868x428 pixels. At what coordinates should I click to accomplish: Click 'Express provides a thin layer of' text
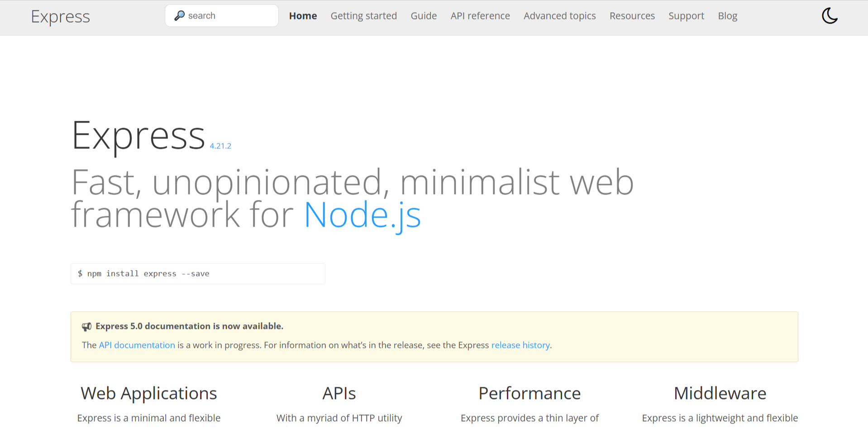tap(529, 418)
